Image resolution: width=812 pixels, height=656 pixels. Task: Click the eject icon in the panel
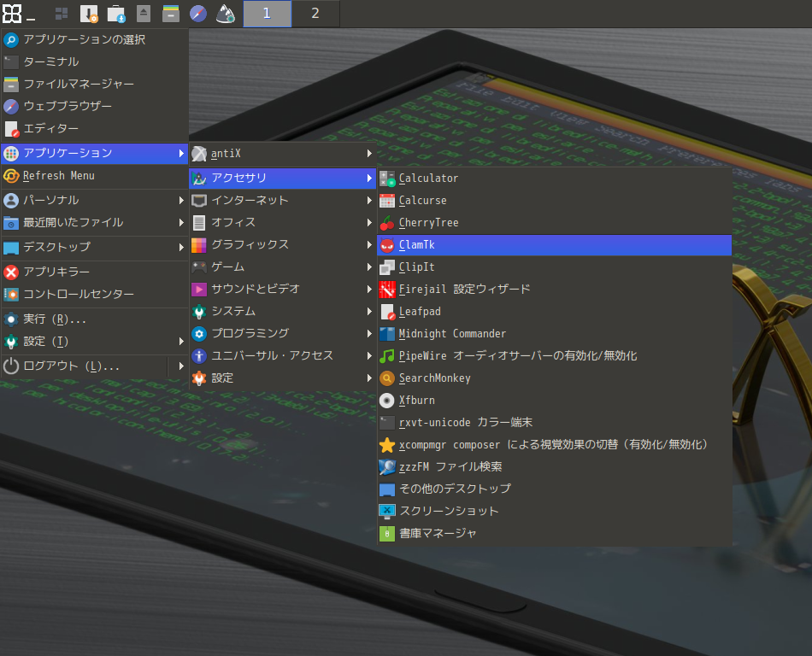144,14
